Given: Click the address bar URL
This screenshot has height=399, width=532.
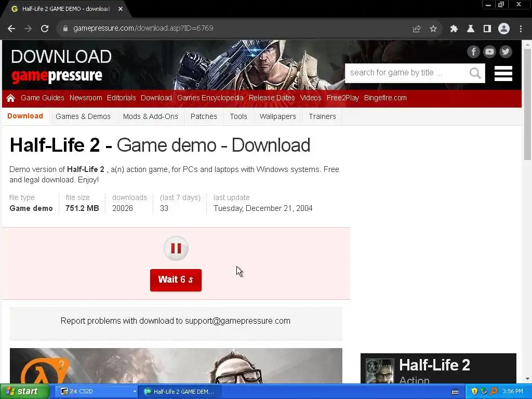Looking at the screenshot, I should point(143,29).
